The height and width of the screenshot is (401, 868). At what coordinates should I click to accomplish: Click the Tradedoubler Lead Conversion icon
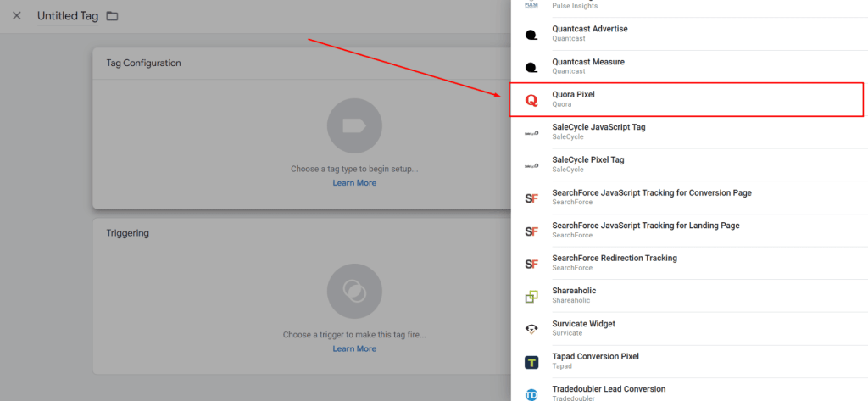pos(531,393)
